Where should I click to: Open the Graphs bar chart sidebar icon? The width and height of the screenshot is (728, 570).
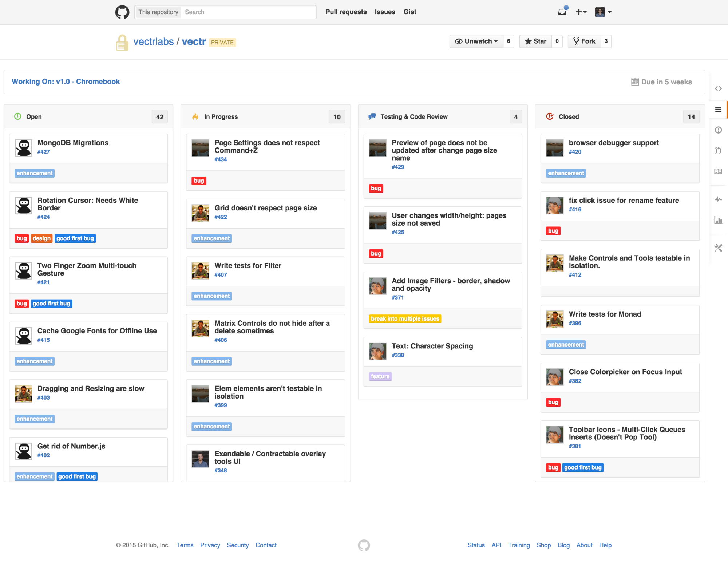click(x=718, y=220)
